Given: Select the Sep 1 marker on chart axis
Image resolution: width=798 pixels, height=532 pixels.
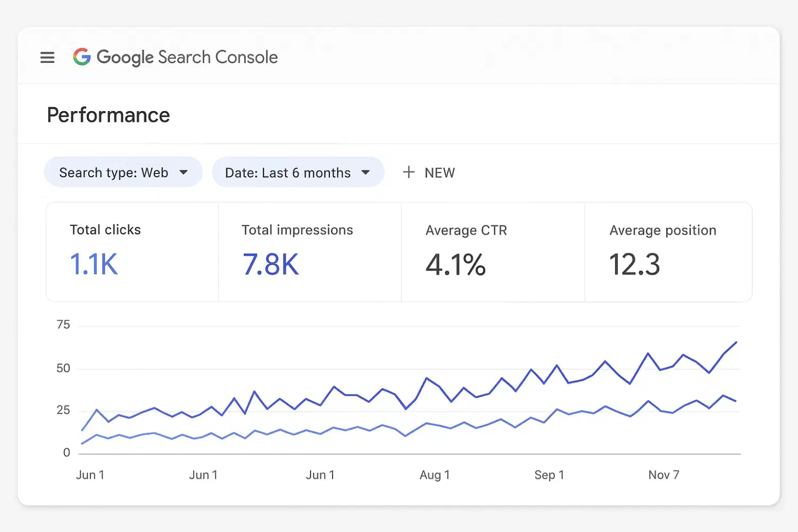Looking at the screenshot, I should [549, 475].
